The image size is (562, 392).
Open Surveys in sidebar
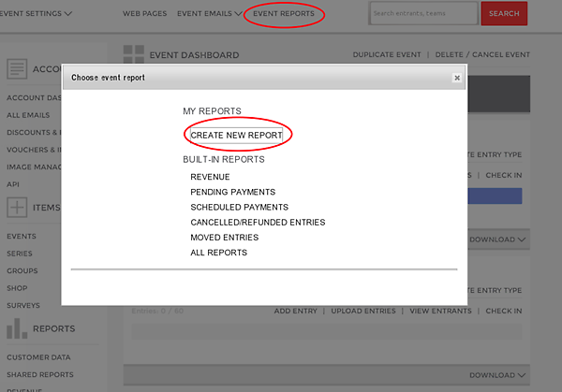pos(23,305)
